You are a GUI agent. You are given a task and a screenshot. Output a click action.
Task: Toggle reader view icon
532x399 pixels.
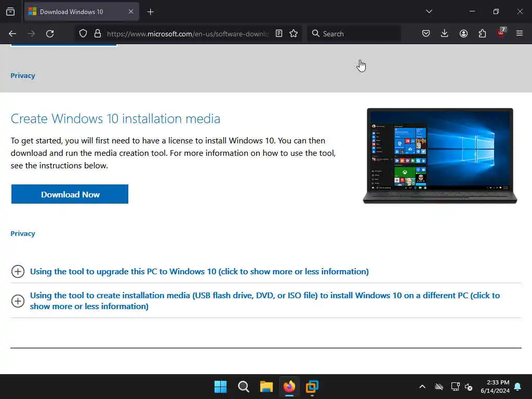(279, 34)
